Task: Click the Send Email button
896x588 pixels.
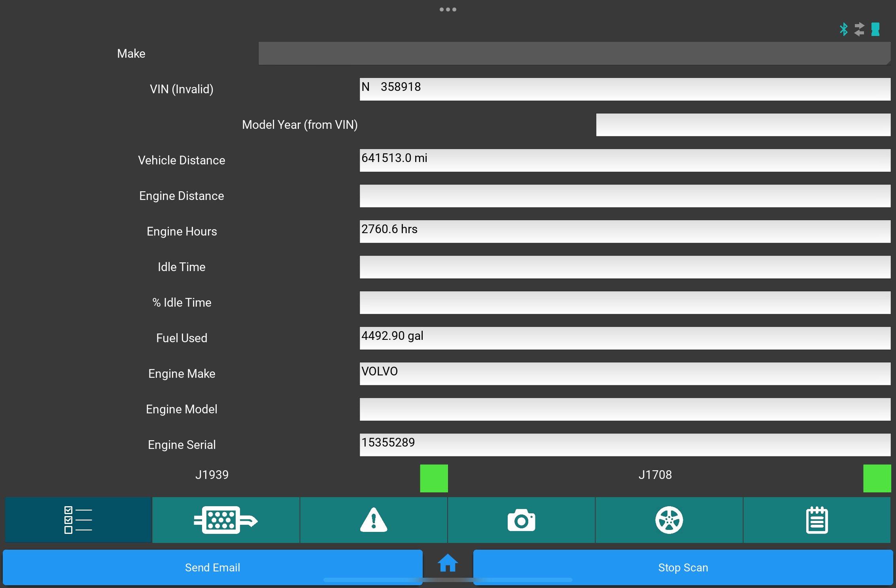Action: pyautogui.click(x=212, y=568)
